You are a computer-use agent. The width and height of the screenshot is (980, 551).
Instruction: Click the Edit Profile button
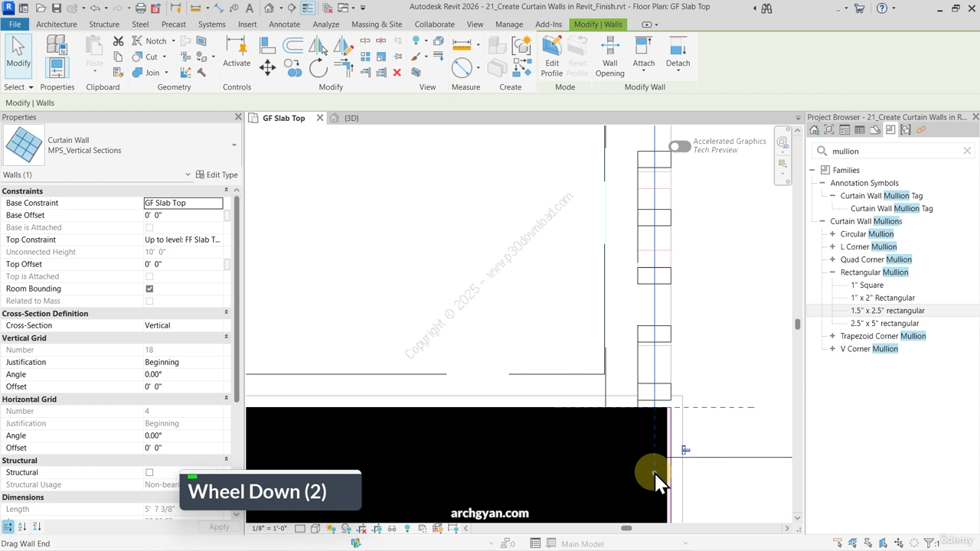(552, 57)
